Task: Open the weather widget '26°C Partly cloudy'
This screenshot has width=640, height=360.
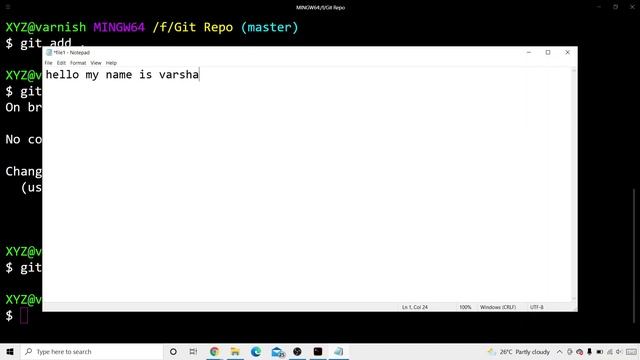Action: [x=518, y=351]
